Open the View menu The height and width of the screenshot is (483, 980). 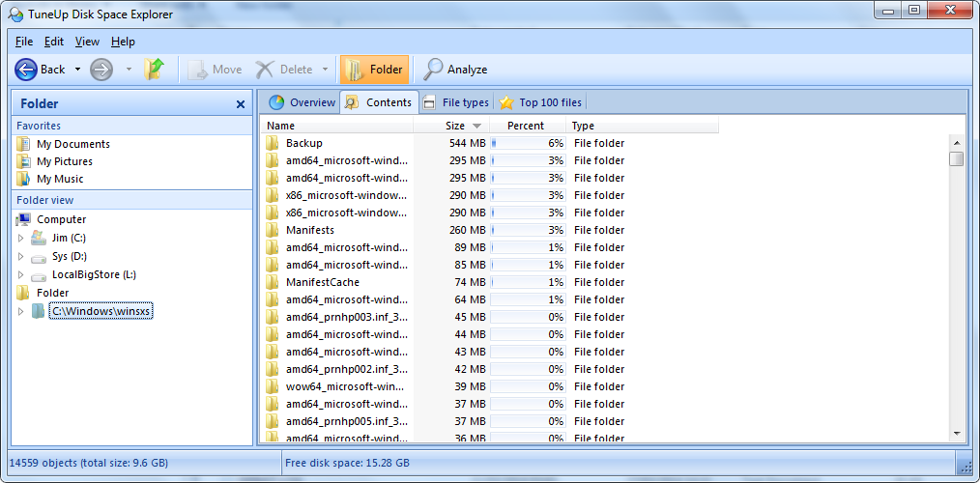click(x=87, y=42)
